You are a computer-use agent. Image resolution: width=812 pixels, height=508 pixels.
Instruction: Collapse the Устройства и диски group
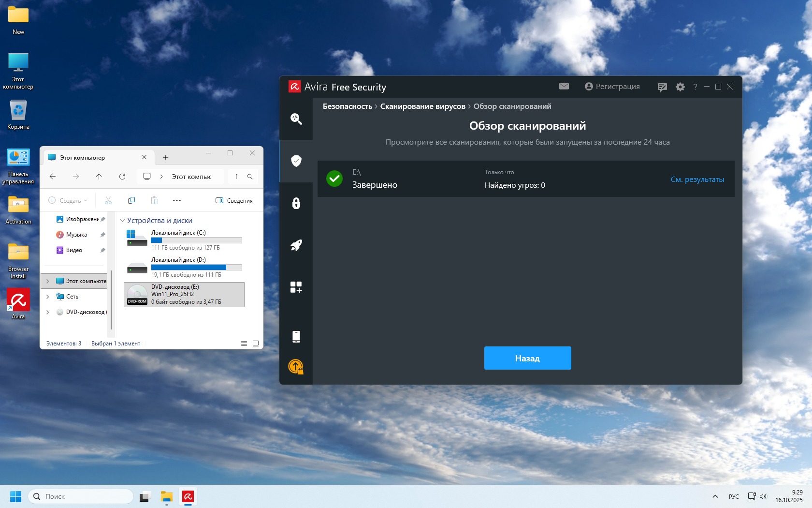pos(122,221)
